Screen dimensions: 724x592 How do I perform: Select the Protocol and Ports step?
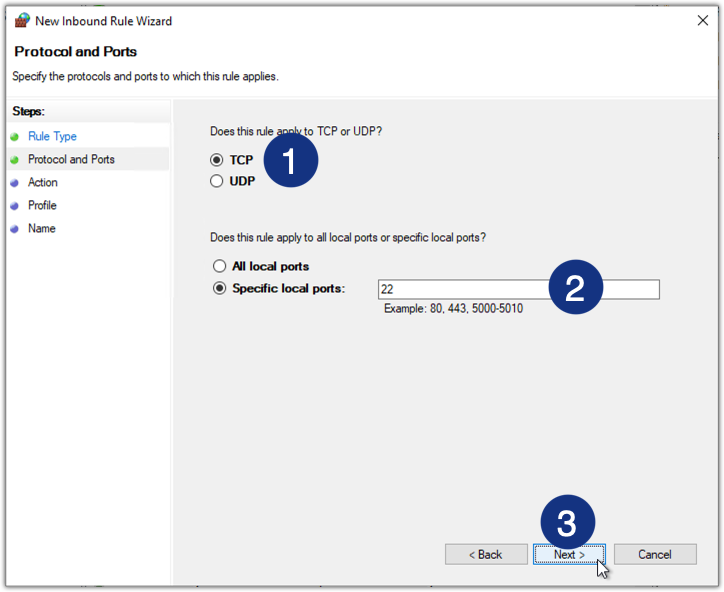point(71,159)
